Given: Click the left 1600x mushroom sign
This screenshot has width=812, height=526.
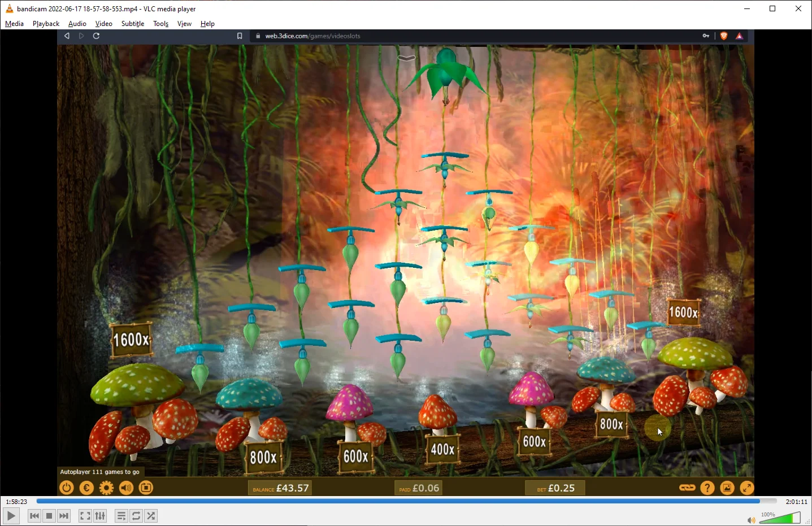Looking at the screenshot, I should coord(131,340).
